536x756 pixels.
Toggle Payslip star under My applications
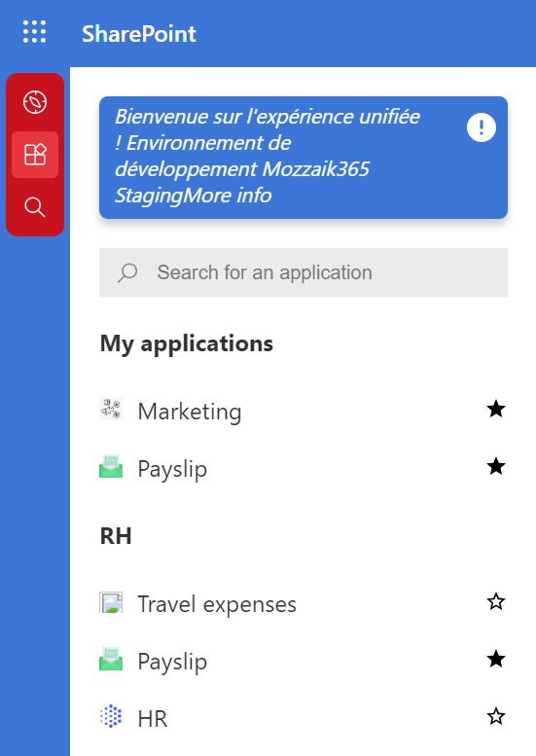(496, 467)
